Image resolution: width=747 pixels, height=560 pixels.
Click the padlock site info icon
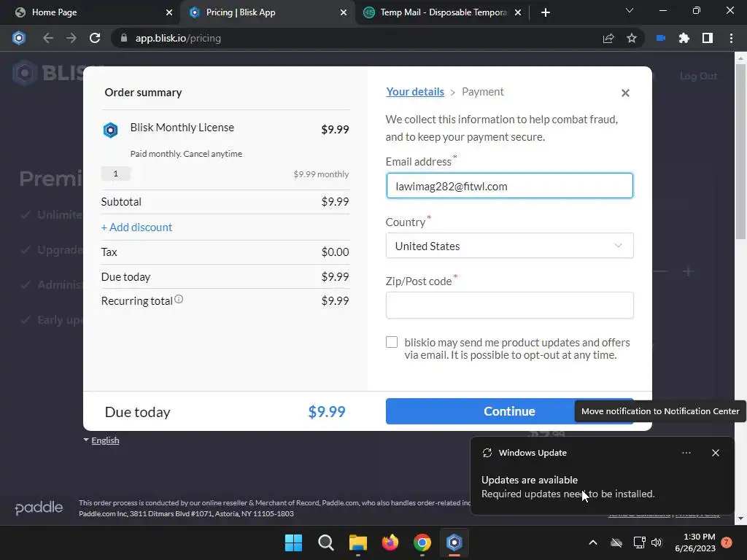(x=124, y=38)
